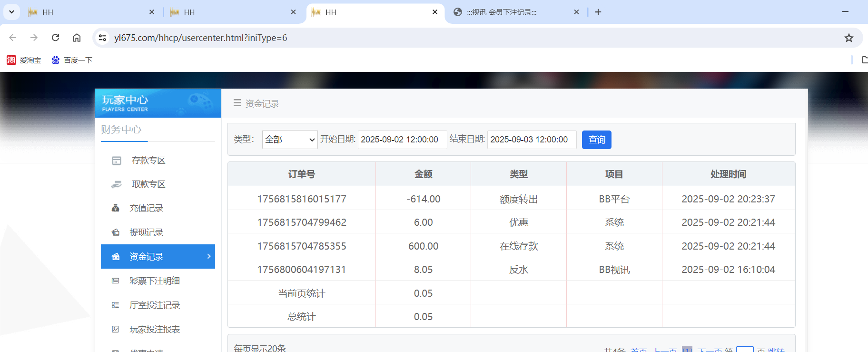The width and height of the screenshot is (868, 352).
Task: Click the browser home icon
Action: coord(77,38)
